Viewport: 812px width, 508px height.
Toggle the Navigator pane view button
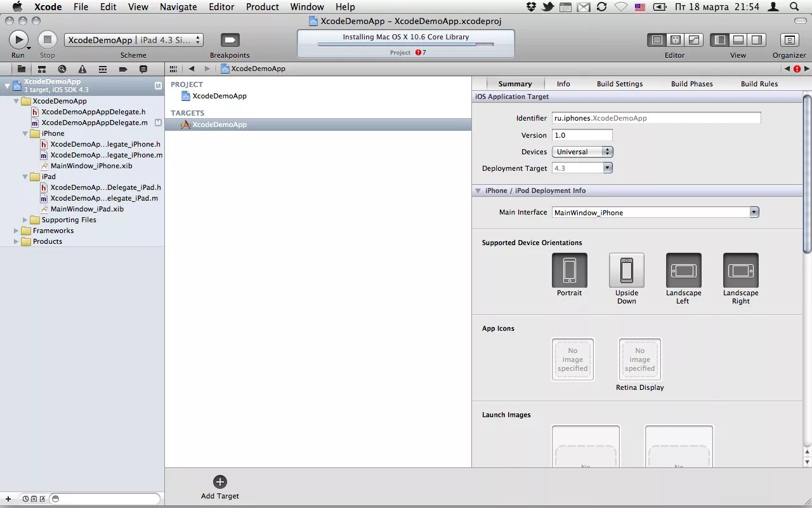click(x=720, y=40)
